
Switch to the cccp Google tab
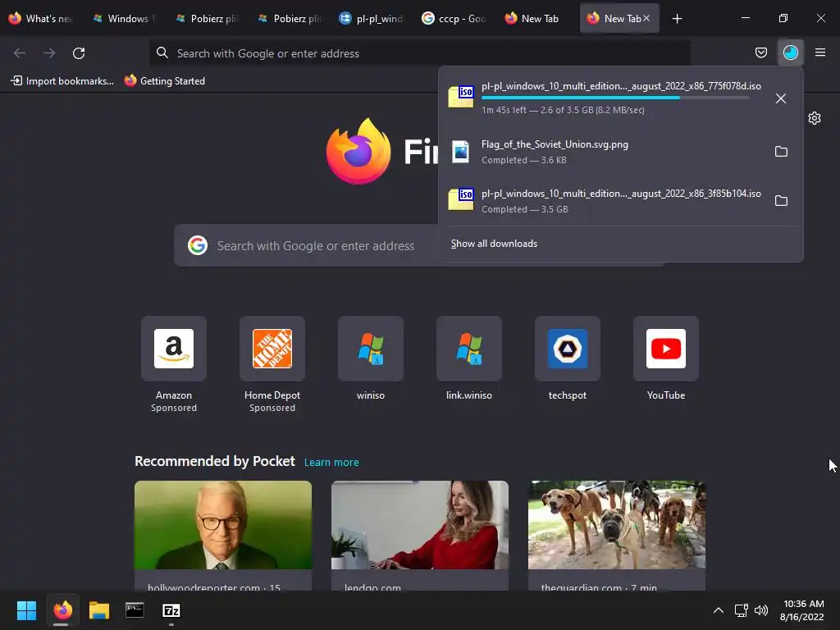click(454, 19)
